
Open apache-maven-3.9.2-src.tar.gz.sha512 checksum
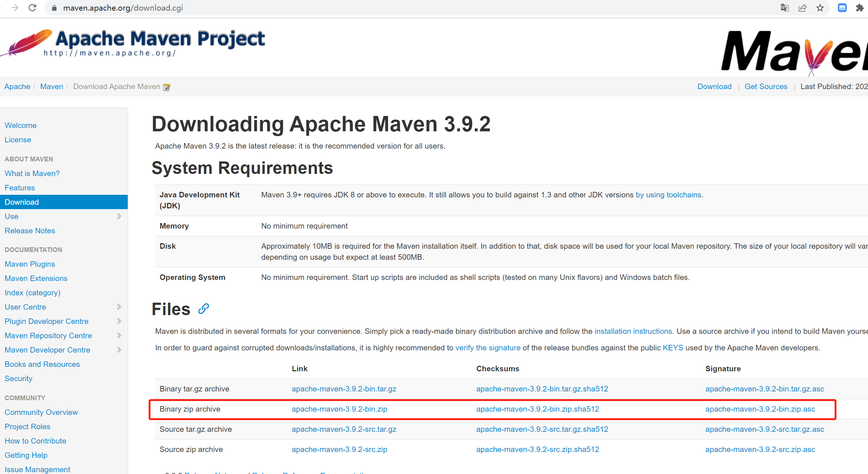(542, 429)
